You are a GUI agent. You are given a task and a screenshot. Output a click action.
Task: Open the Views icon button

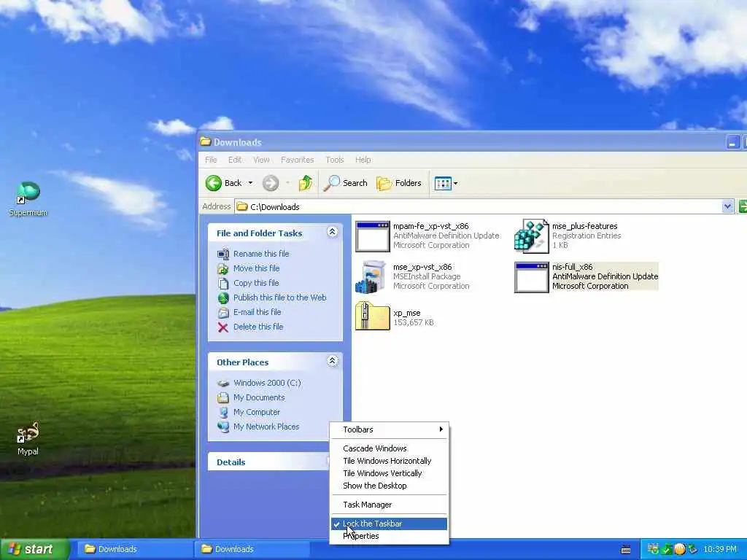coord(443,183)
